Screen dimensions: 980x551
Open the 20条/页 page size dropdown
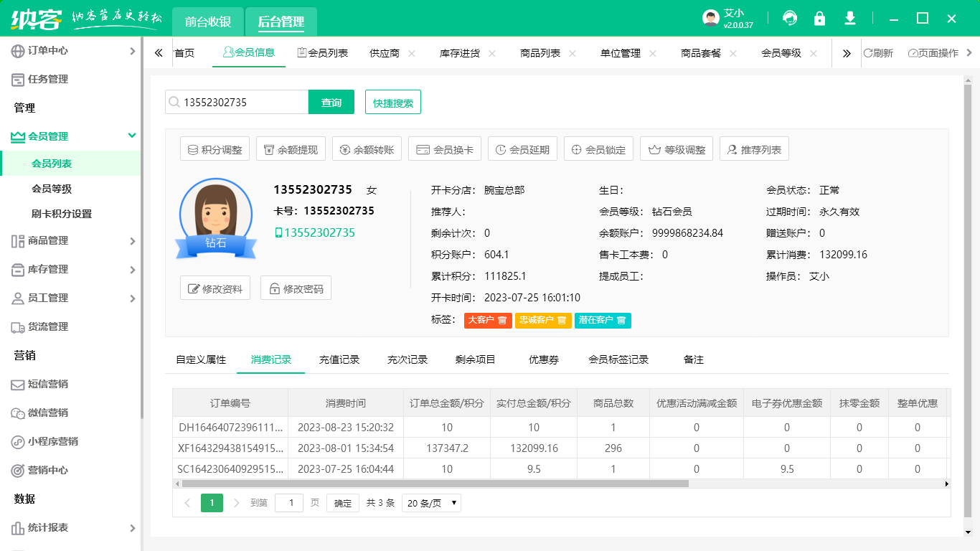pyautogui.click(x=431, y=502)
